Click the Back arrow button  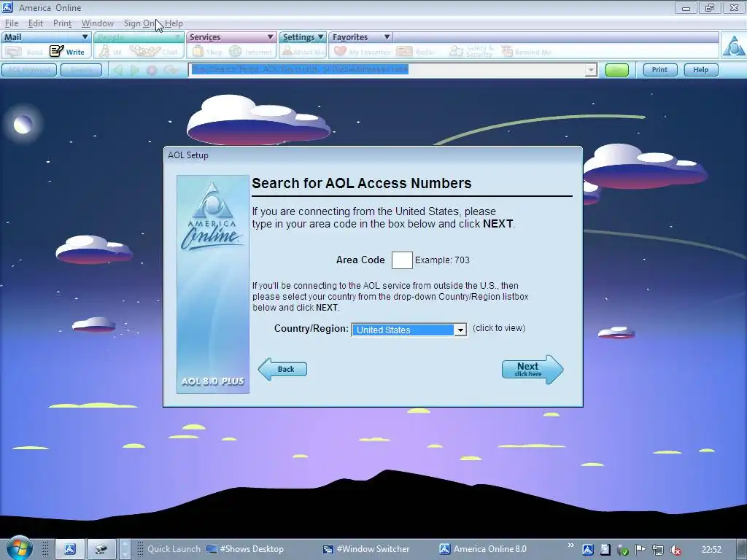click(x=282, y=369)
